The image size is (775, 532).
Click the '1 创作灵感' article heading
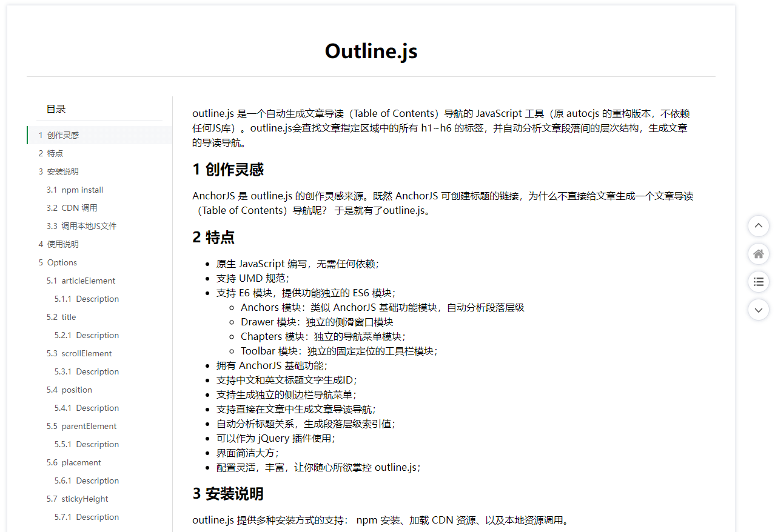coord(228,170)
